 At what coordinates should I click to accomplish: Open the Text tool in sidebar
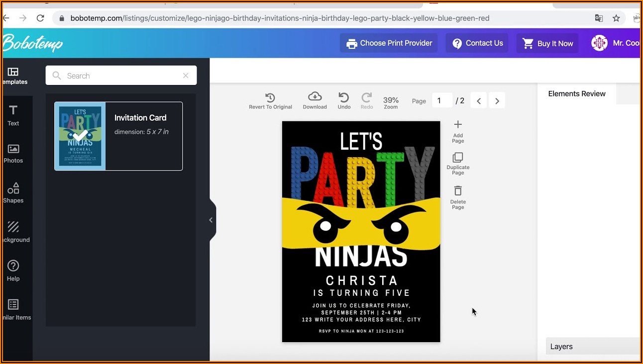[x=13, y=115]
